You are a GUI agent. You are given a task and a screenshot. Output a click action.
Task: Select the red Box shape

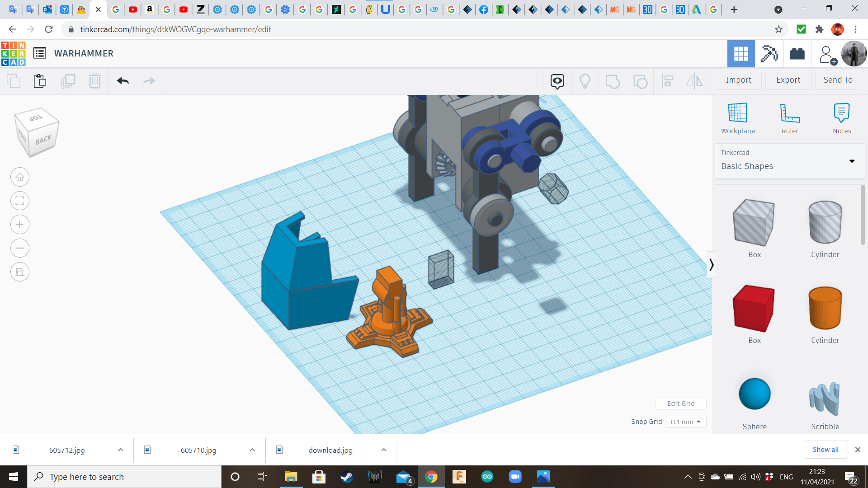[754, 309]
